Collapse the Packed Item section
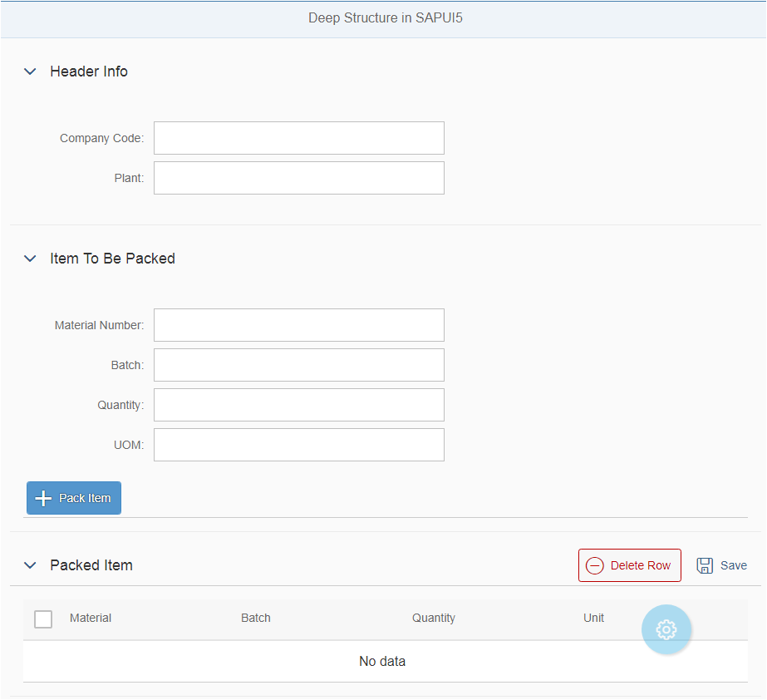Viewport: 767px width, 700px height. [x=30, y=565]
